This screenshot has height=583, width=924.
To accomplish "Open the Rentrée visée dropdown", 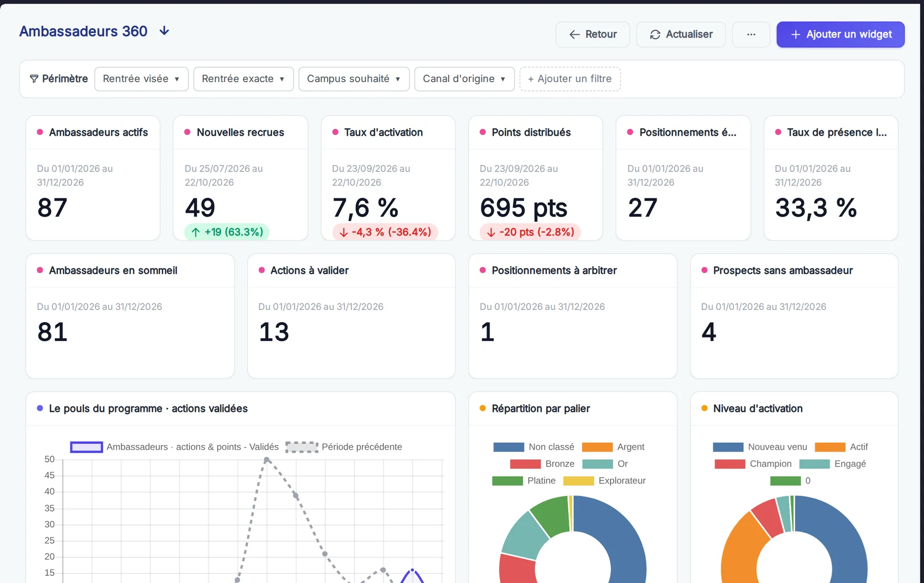I will coord(141,79).
